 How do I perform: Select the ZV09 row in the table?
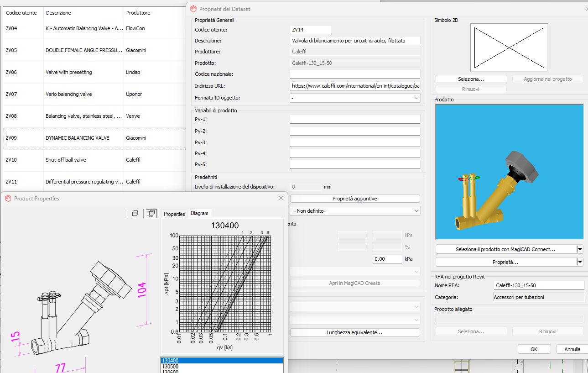pyautogui.click(x=94, y=138)
